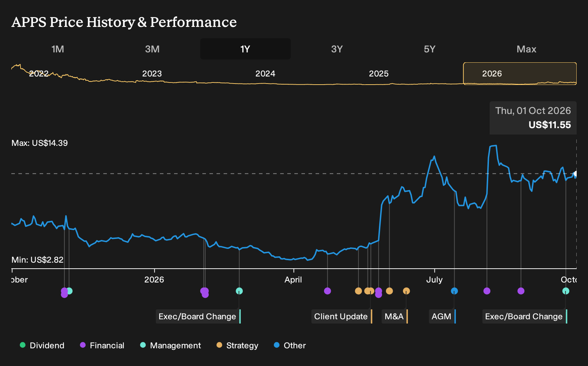Viewport: 588px width, 366px height.
Task: Show the 3Y price history
Action: coord(337,49)
